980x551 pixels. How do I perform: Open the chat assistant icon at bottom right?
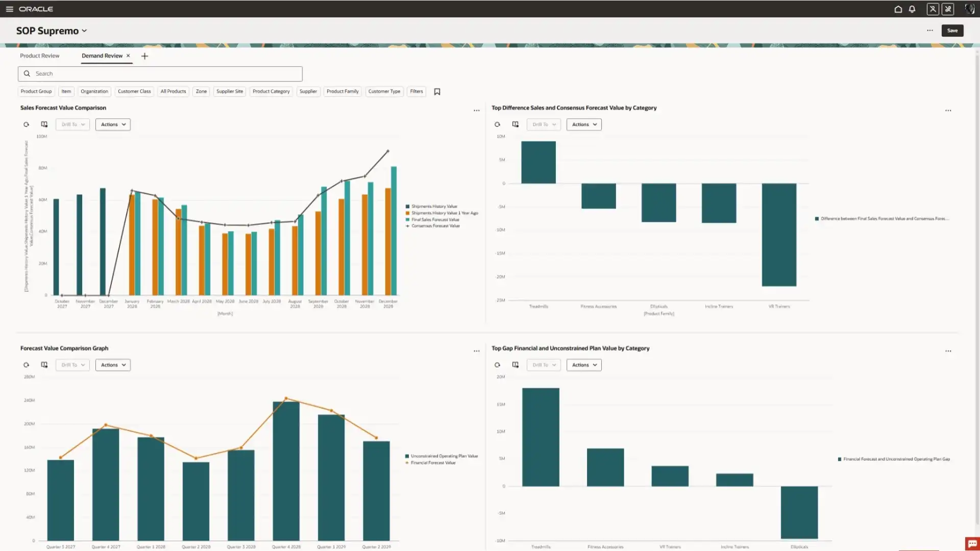point(972,544)
